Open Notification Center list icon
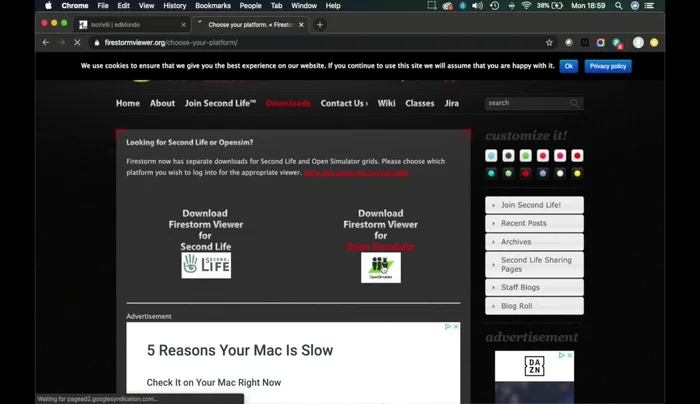The width and height of the screenshot is (700, 404). [649, 6]
